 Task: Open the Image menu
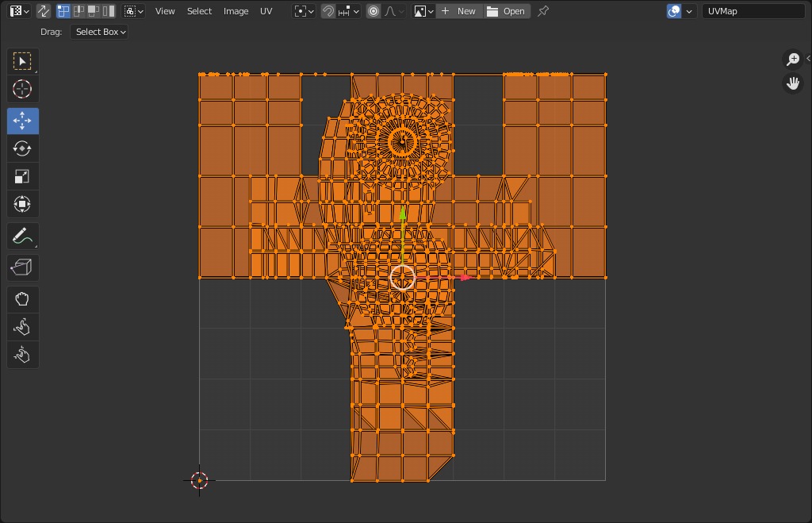coord(236,11)
